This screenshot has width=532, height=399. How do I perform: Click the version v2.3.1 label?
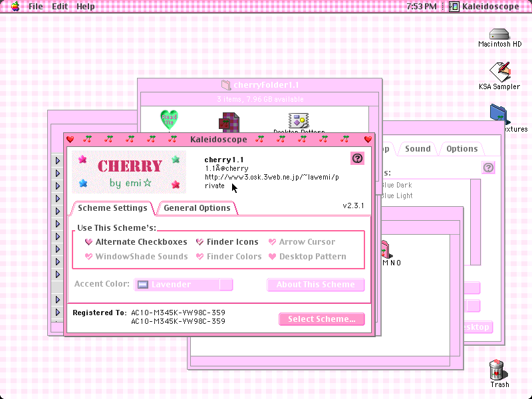(x=353, y=205)
